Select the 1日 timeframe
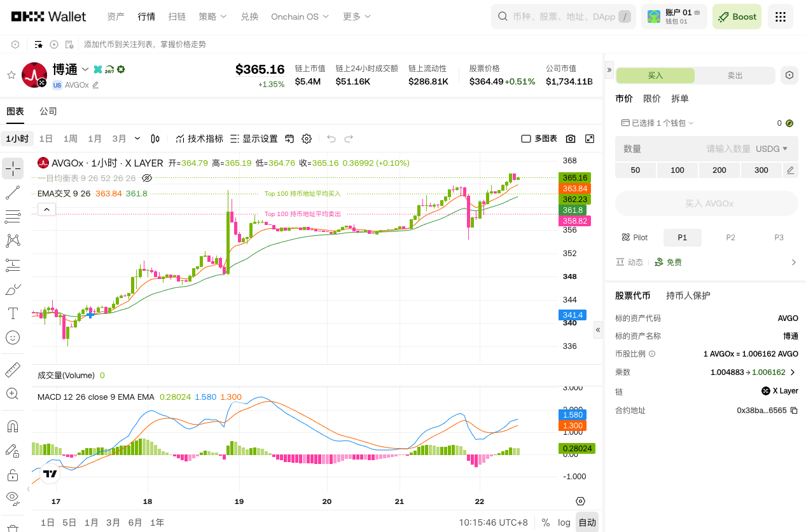 46,139
